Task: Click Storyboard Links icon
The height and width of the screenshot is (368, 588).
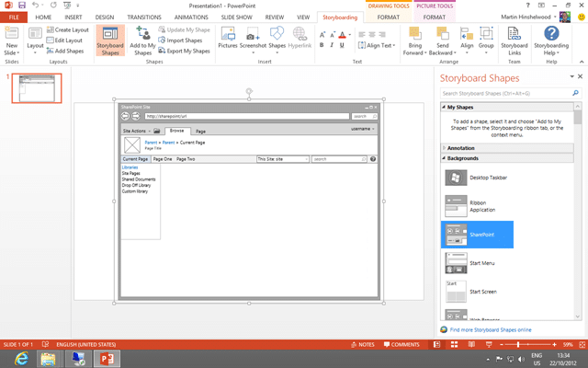Action: [514, 33]
